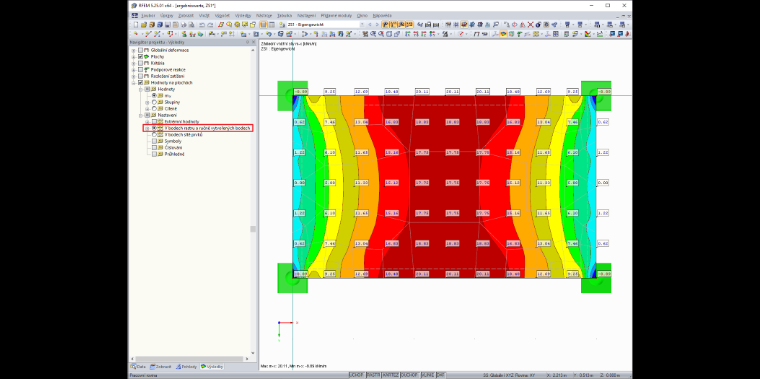Screen dimensions: 760x379
Task: Pin the project navigator panel
Action: 247,42
